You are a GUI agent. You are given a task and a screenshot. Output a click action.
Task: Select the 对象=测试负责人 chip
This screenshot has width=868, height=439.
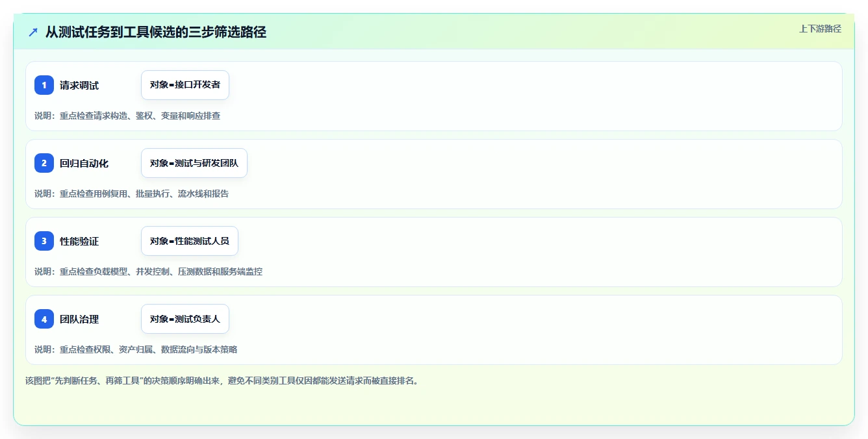[x=185, y=319]
